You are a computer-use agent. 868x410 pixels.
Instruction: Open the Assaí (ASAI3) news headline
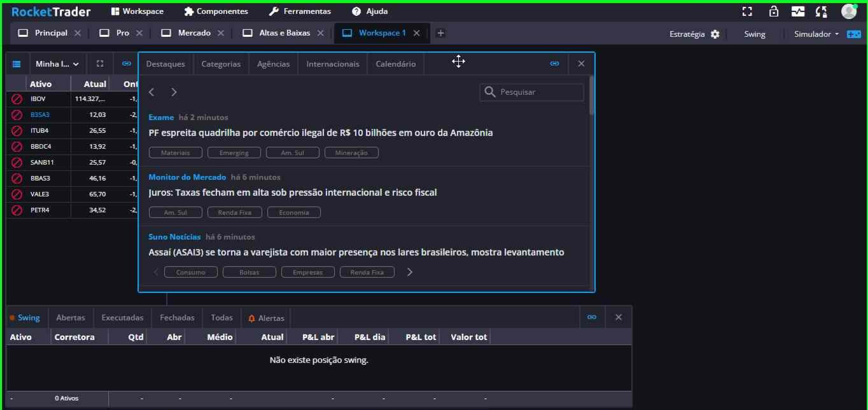[x=356, y=252]
